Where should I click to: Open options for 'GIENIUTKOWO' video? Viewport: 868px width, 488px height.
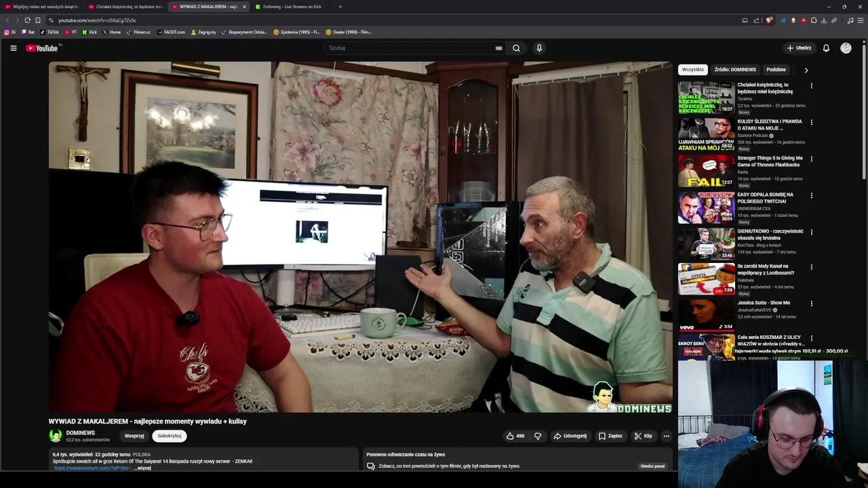(x=811, y=232)
